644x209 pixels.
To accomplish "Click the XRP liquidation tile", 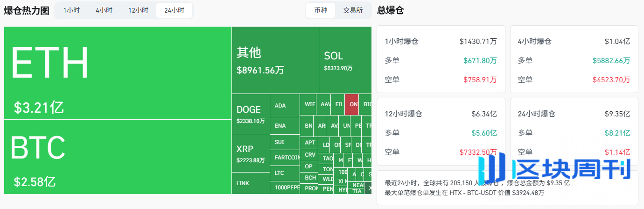I will click(x=251, y=153).
